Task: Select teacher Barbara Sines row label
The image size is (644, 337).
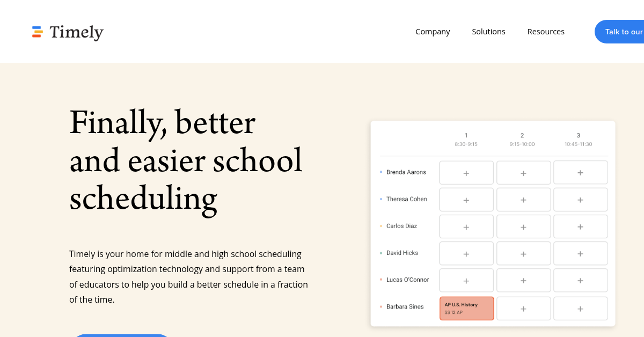Action: click(405, 307)
